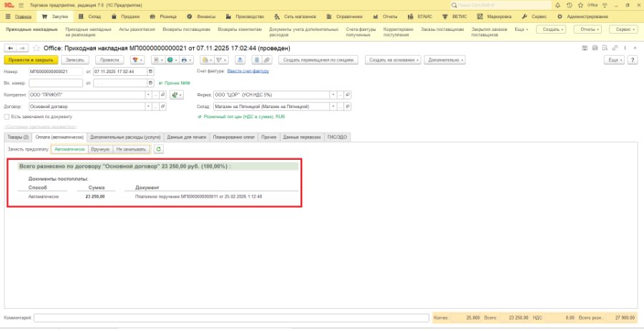This screenshot has width=644, height=331.
Task: Open the notifications bell icon
Action: [557, 5]
